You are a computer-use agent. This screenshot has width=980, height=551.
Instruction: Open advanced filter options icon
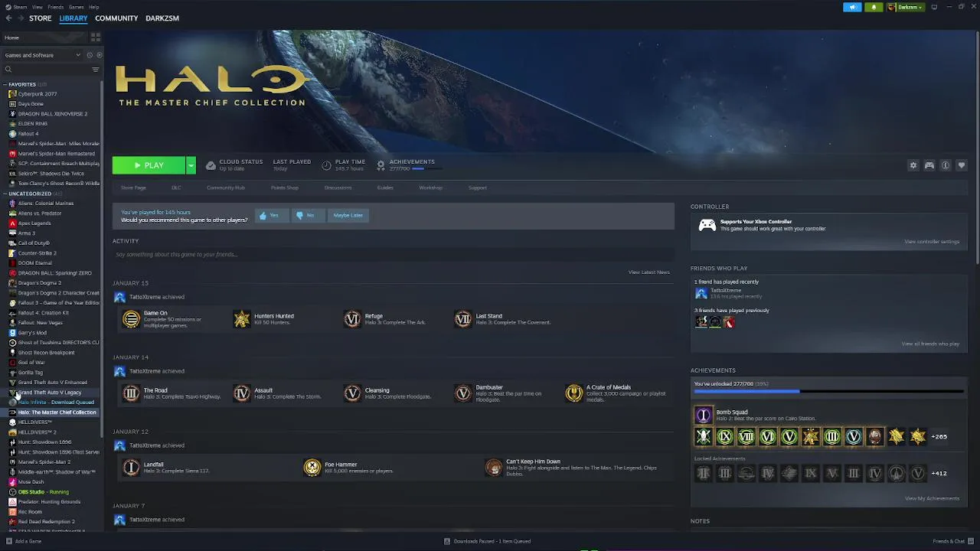[x=96, y=70]
